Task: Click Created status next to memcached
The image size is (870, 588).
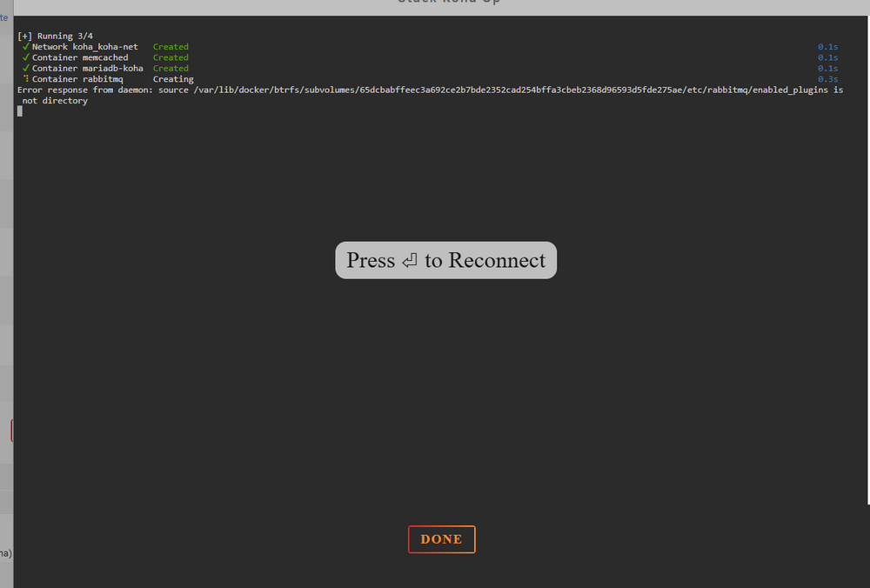Action: [171, 57]
